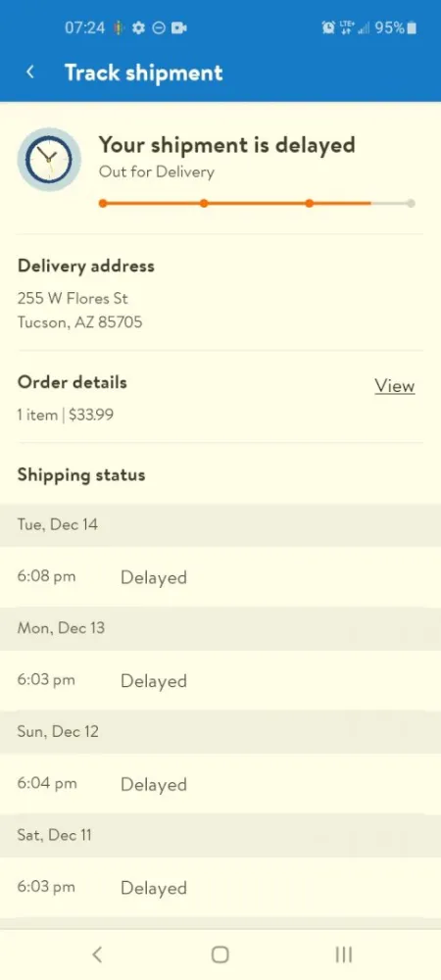
Task: Tap the settings gear in status bar
Action: [139, 27]
